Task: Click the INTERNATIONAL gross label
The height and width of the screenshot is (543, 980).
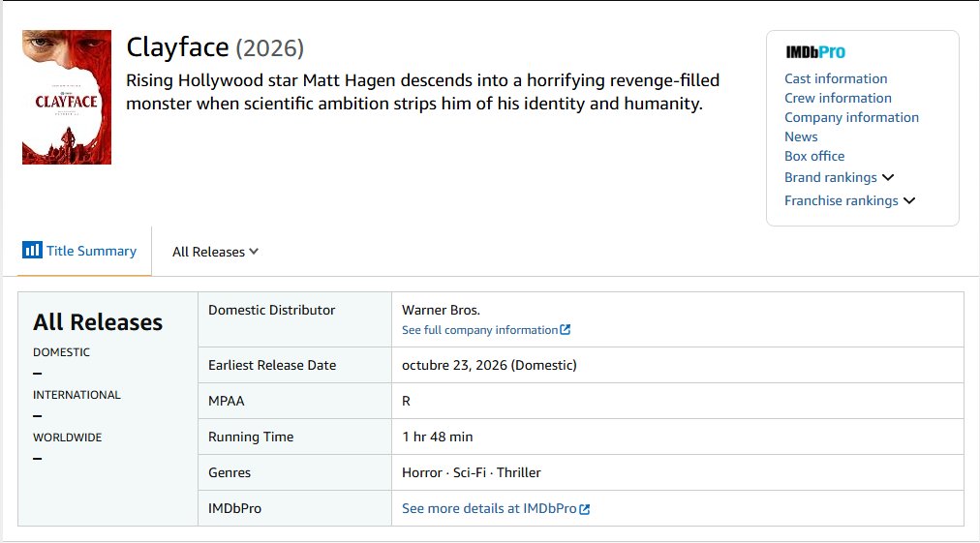Action: [x=77, y=395]
